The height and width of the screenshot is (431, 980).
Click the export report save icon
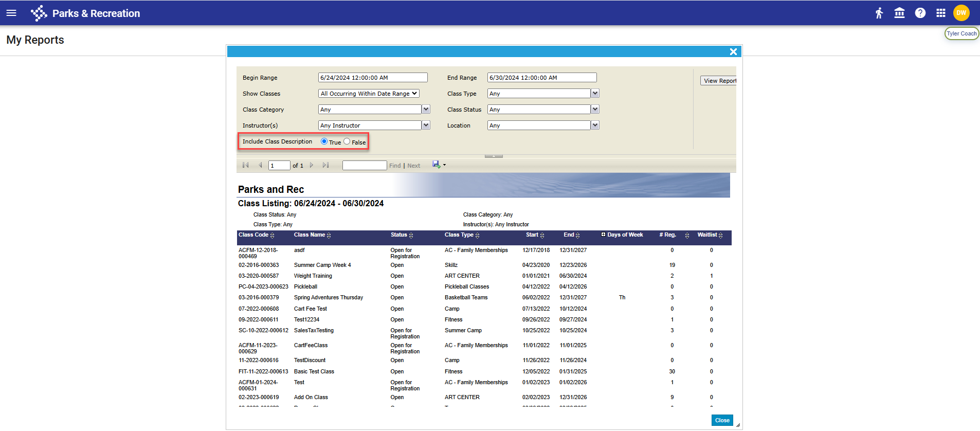tap(437, 165)
